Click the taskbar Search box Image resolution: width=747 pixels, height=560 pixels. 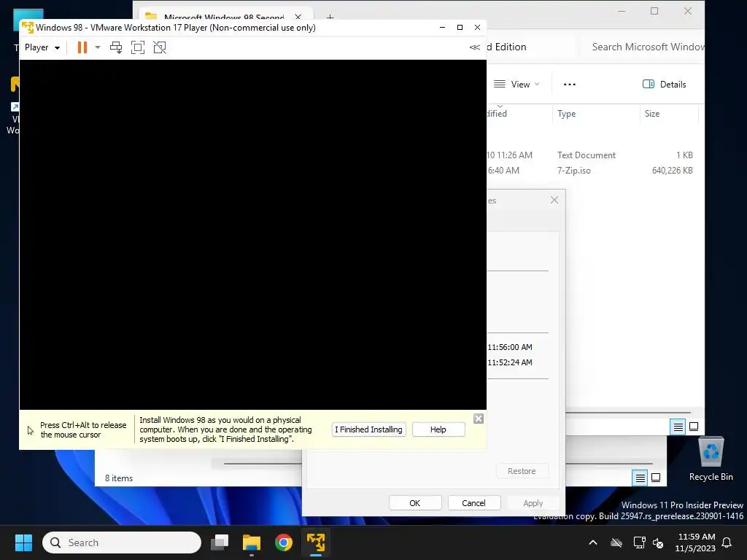pos(122,542)
